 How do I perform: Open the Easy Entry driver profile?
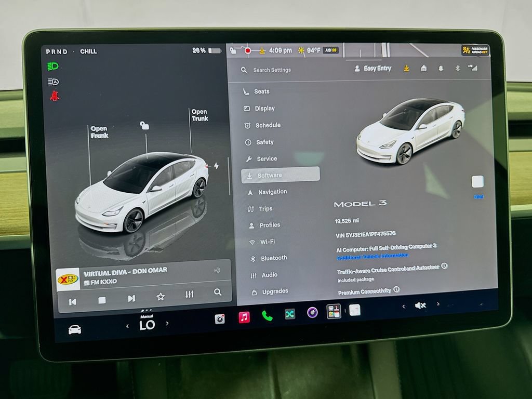pos(373,69)
